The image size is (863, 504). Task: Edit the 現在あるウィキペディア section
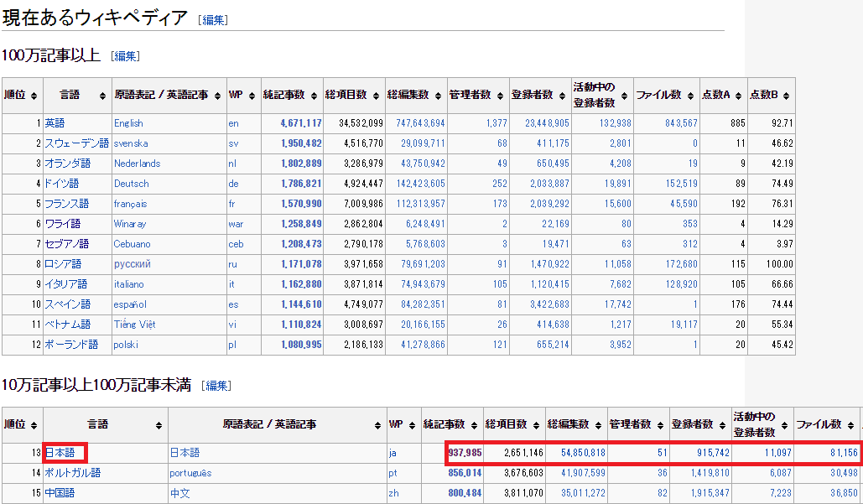tap(214, 20)
